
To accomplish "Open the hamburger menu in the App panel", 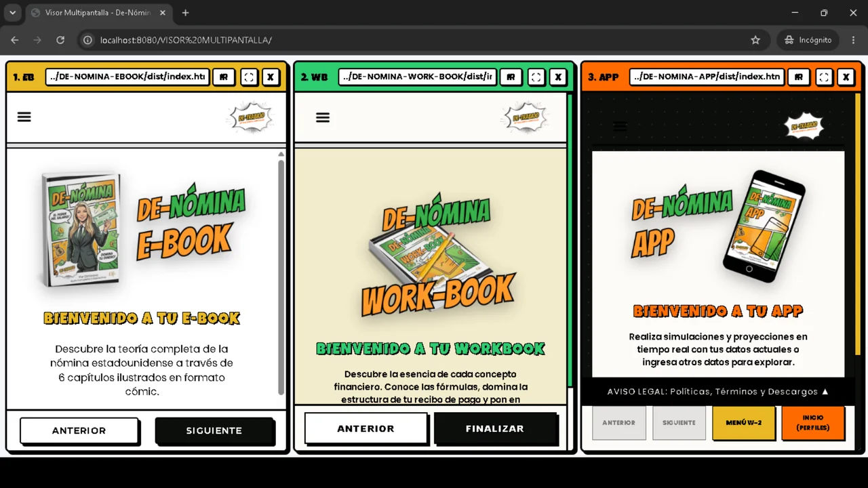I will point(620,126).
